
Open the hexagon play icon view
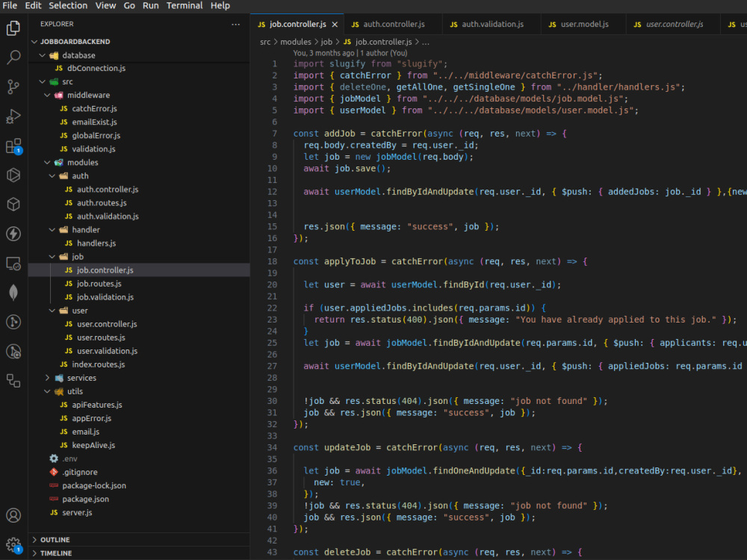click(13, 175)
